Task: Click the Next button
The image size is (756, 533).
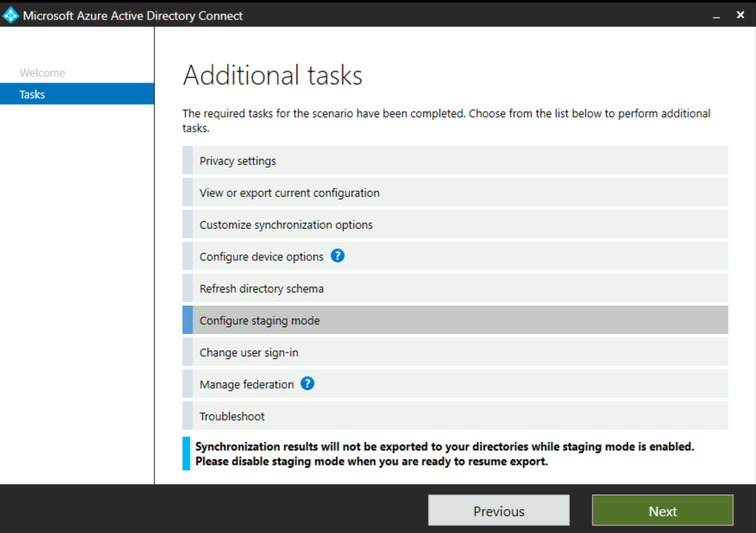Action: click(x=662, y=511)
